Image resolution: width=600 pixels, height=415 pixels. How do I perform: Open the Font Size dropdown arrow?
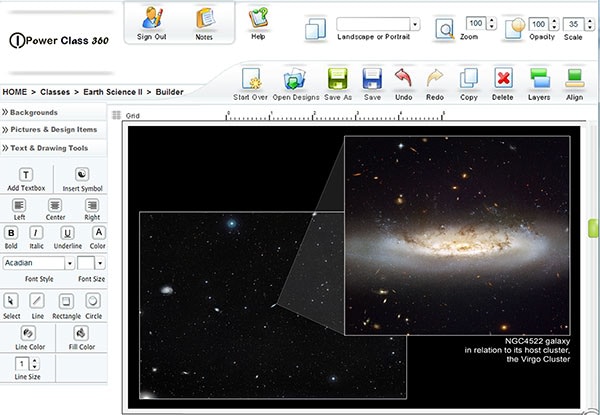[100, 263]
